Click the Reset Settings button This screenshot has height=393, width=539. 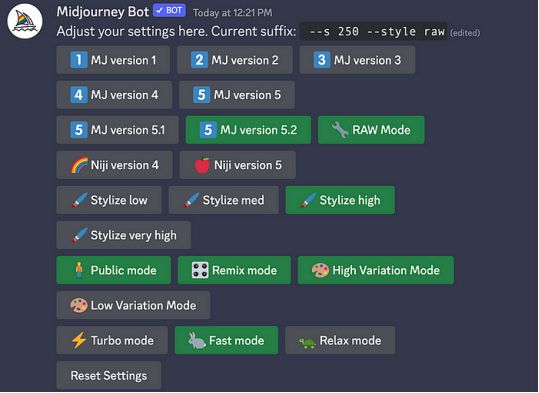pos(109,375)
